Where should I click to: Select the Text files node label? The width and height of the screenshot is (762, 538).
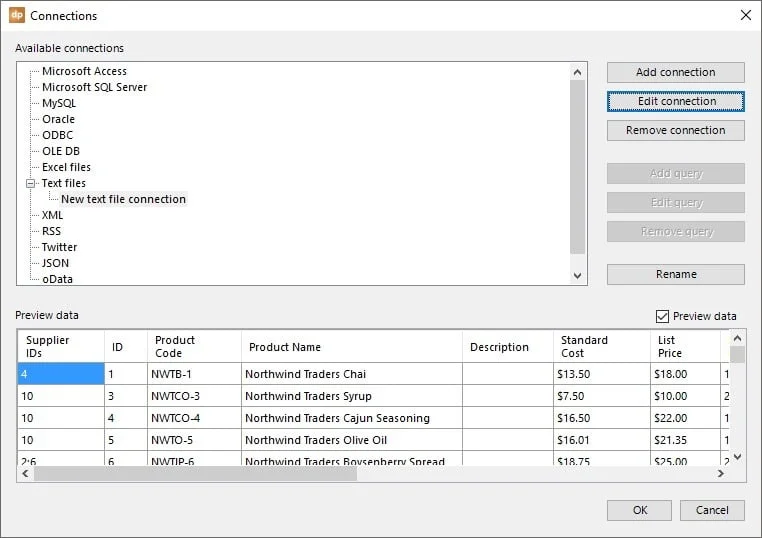(64, 183)
